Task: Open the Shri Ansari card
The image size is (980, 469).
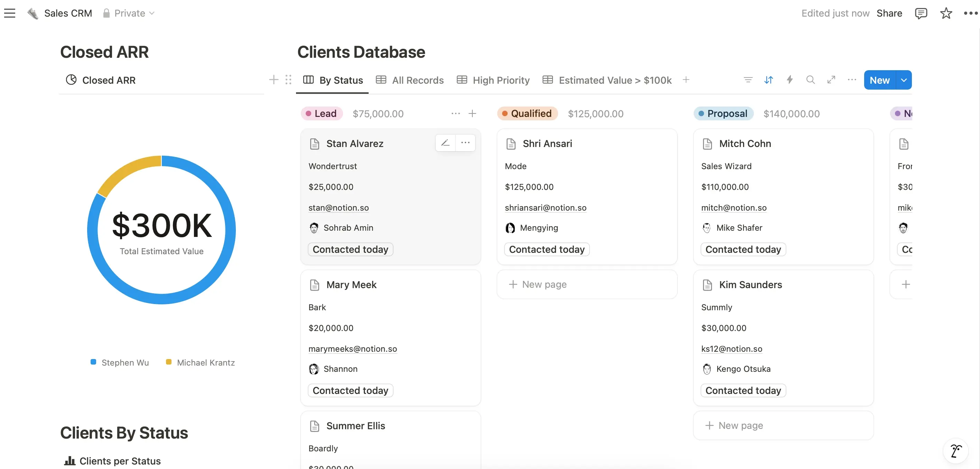Action: point(586,197)
